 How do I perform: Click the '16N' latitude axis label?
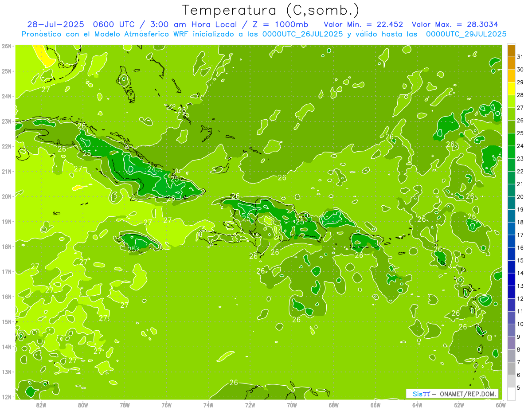(x=7, y=297)
